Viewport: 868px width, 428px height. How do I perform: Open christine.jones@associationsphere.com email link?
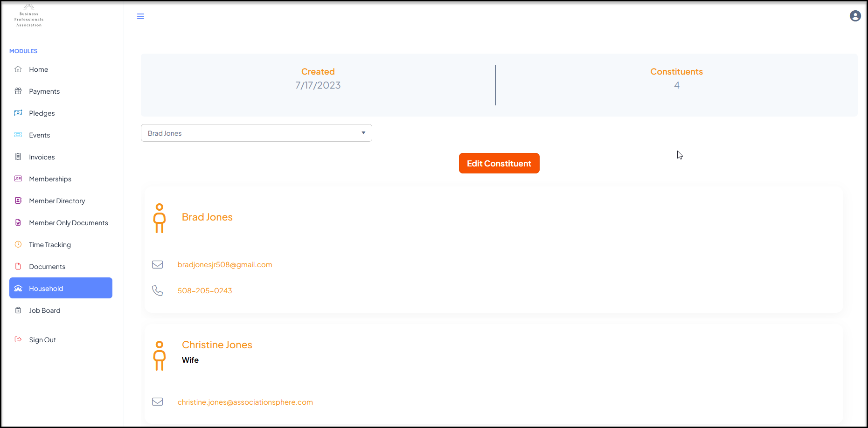(245, 402)
